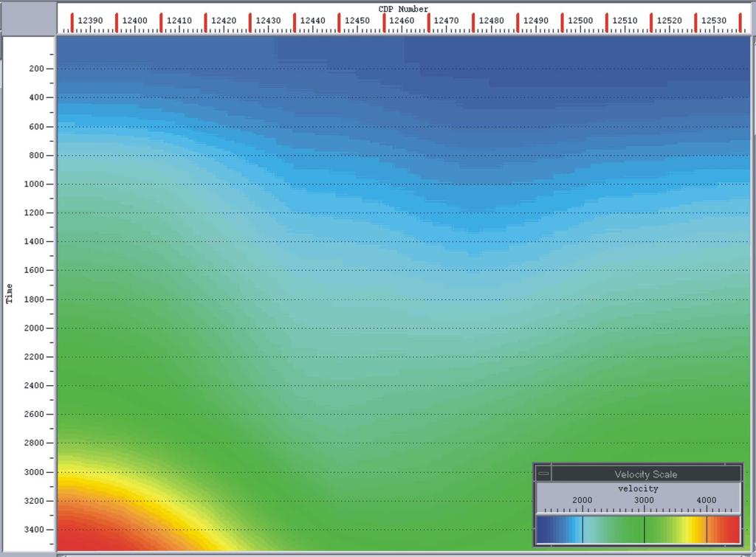This screenshot has height=557, width=756.
Task: Click time axis label 600
Action: click(x=36, y=127)
